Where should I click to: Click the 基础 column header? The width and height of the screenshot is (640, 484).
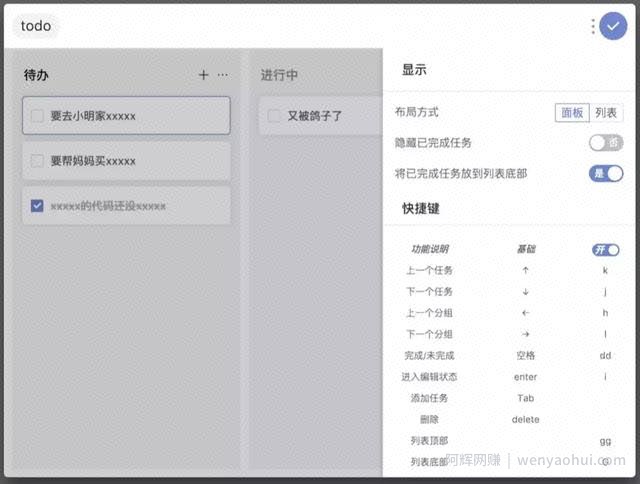point(526,249)
